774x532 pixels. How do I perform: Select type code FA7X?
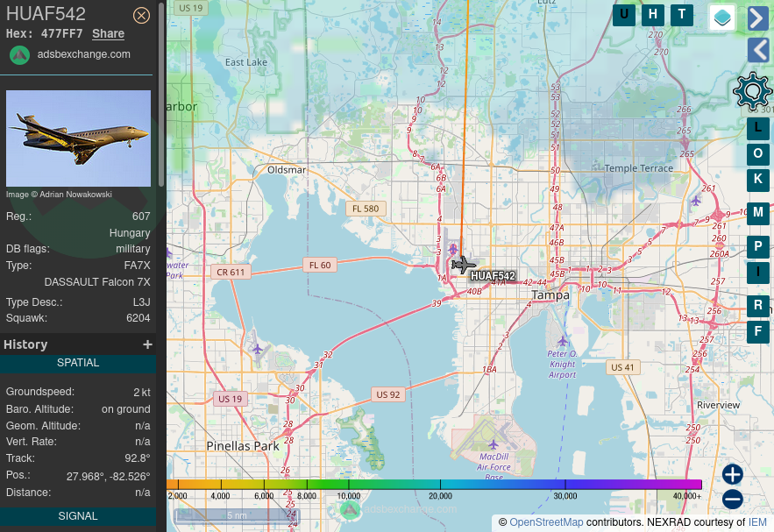[138, 266]
